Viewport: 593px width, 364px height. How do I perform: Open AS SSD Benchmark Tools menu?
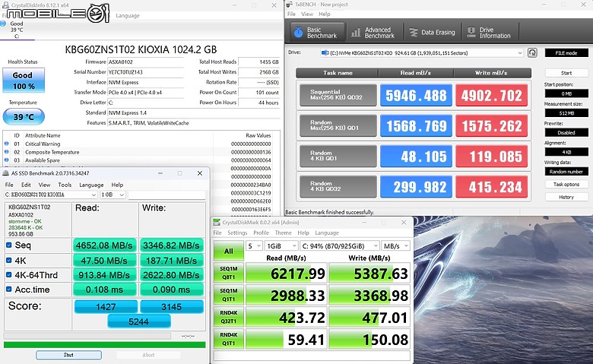click(65, 185)
